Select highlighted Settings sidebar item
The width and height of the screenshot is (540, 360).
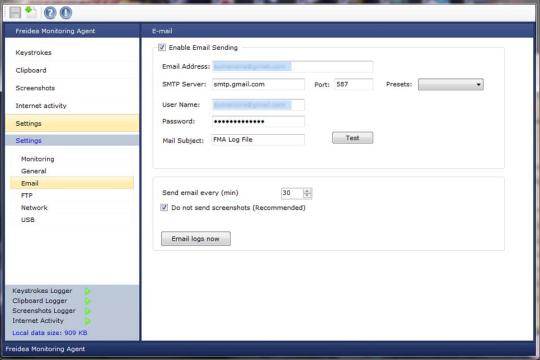[72, 123]
